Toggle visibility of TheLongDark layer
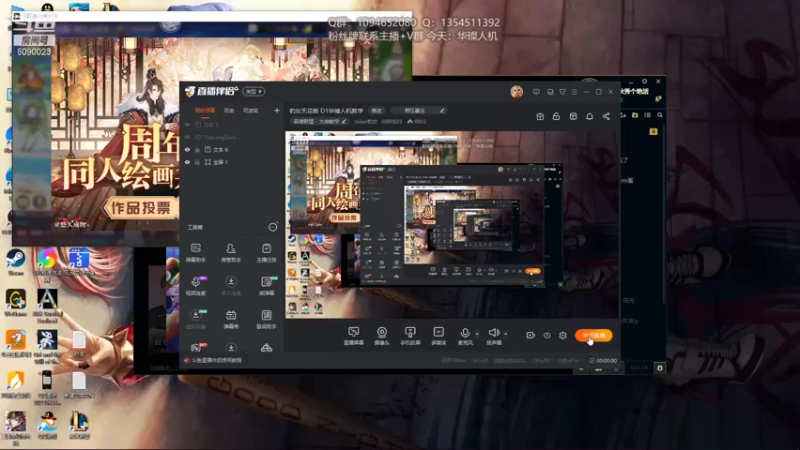This screenshot has height=450, width=800. point(187,137)
